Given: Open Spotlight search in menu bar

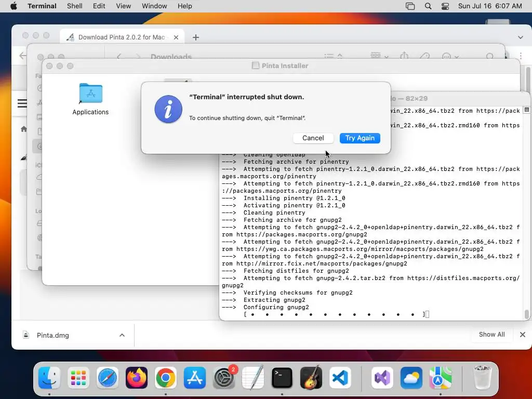Looking at the screenshot, I should (x=428, y=6).
